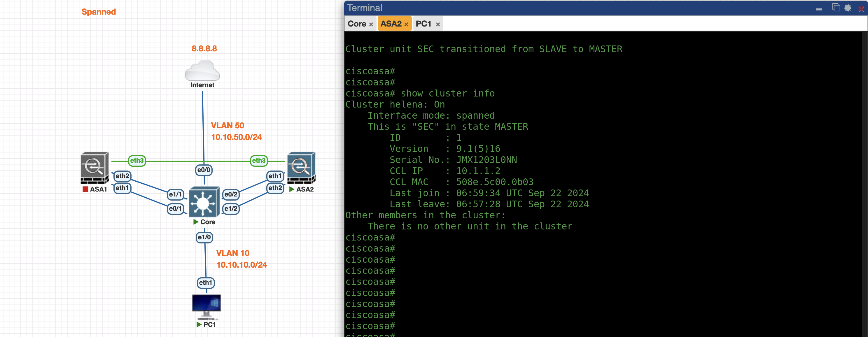Image resolution: width=868 pixels, height=337 pixels.
Task: Minimize the Terminal panel
Action: tap(819, 9)
